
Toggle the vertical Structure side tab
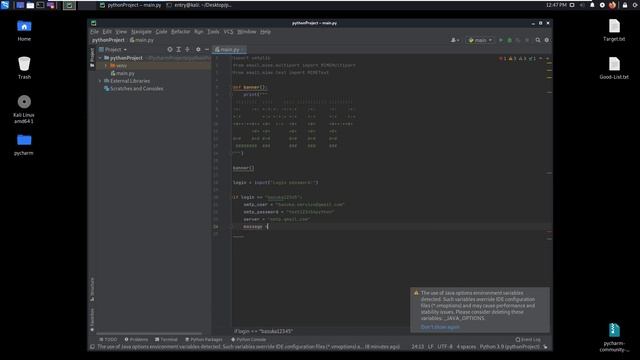coord(92,289)
